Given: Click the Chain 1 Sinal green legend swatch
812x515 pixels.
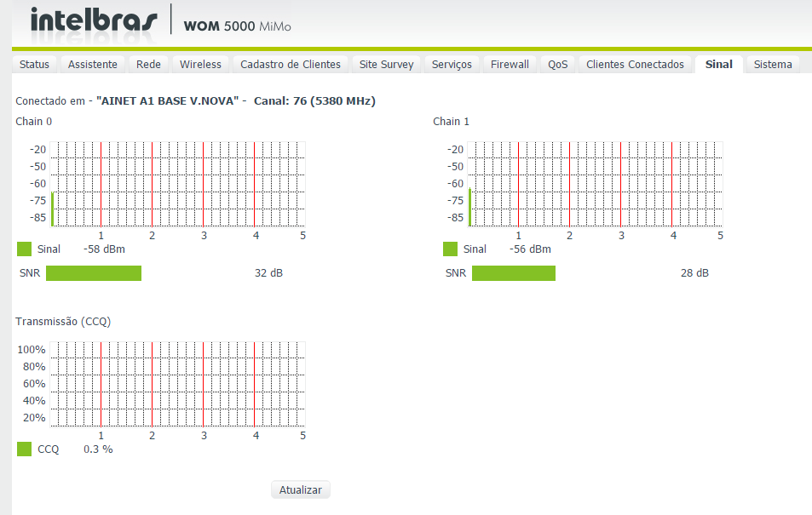Looking at the screenshot, I should 450,249.
